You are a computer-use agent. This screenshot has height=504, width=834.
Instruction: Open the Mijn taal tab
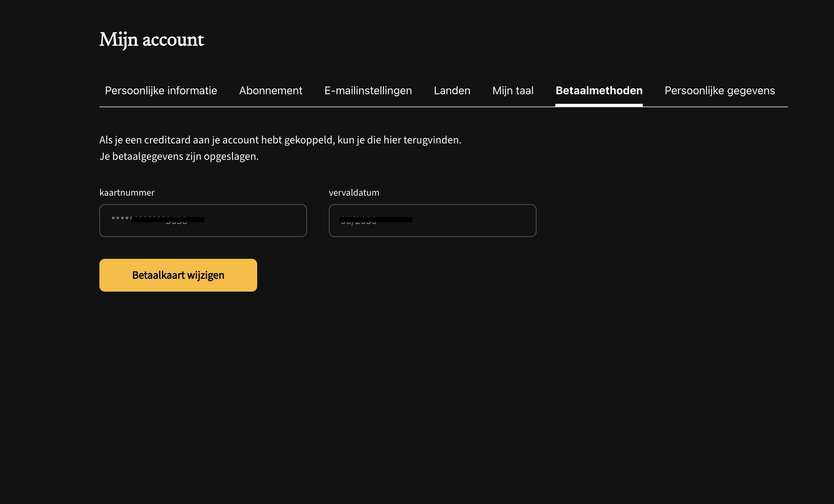513,90
